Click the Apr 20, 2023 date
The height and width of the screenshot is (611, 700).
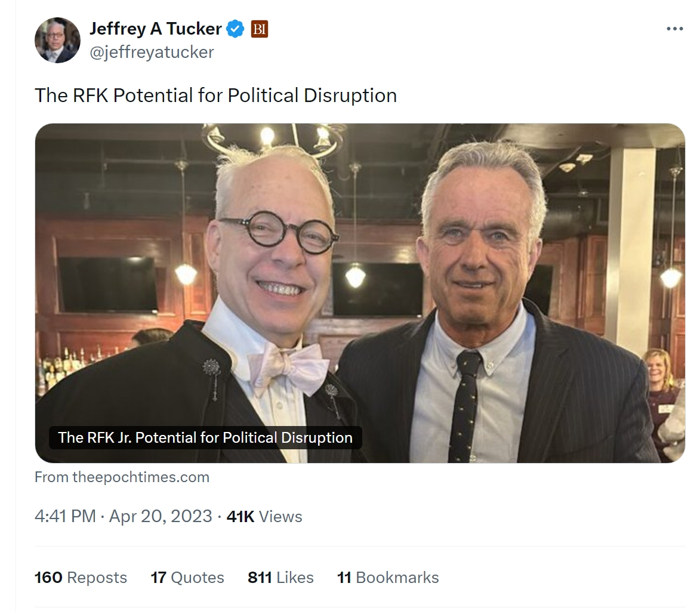(x=161, y=516)
